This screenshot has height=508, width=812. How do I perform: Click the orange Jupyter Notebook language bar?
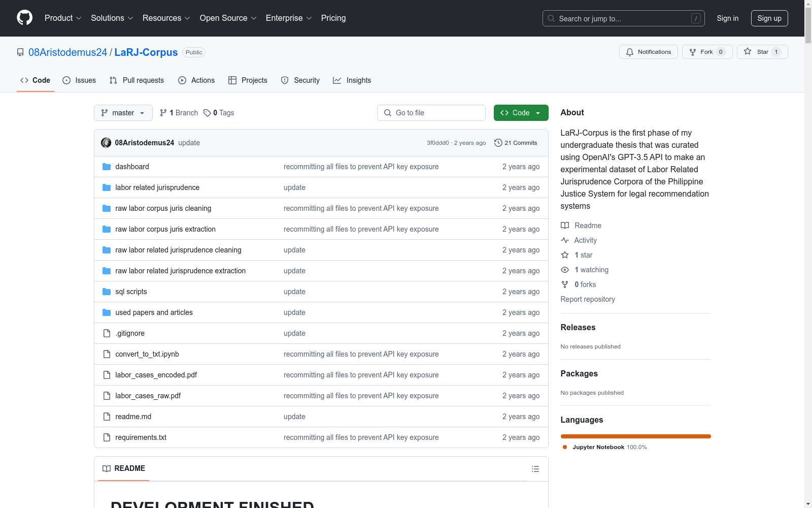(636, 436)
